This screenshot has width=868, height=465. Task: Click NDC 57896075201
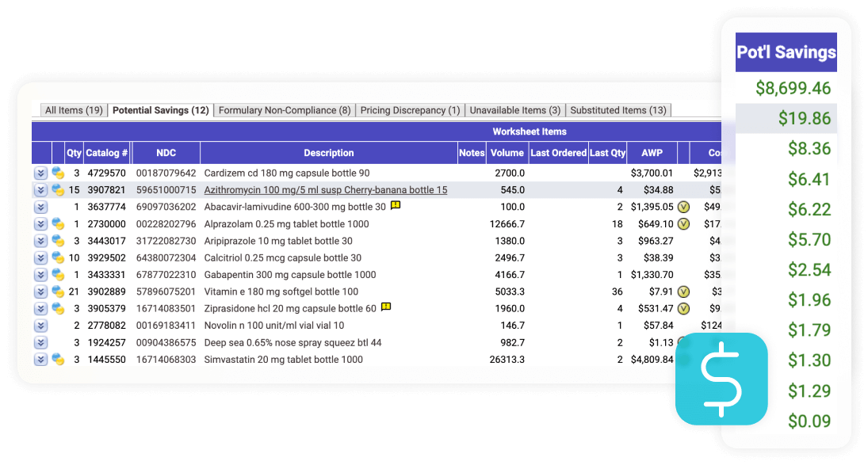click(166, 292)
